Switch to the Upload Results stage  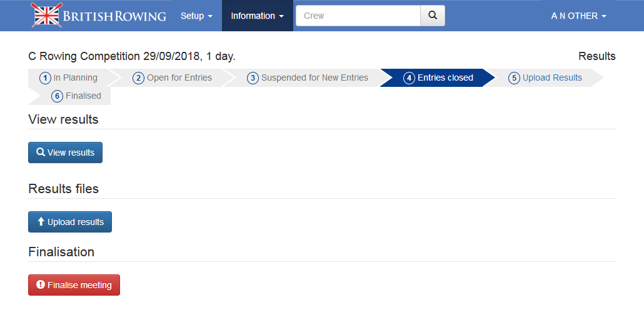click(552, 78)
